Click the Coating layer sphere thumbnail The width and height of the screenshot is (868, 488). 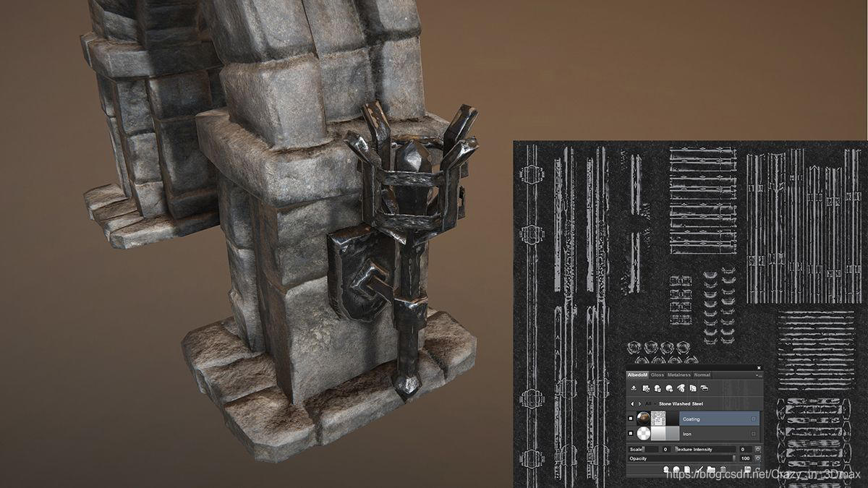tap(643, 419)
